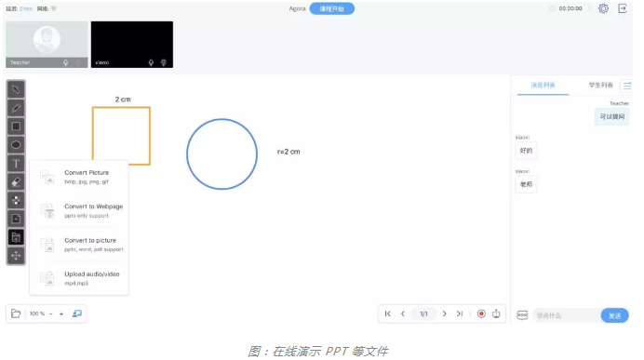644x360 pixels.
Task: Click the 课程开始 class start button
Action: tap(332, 8)
